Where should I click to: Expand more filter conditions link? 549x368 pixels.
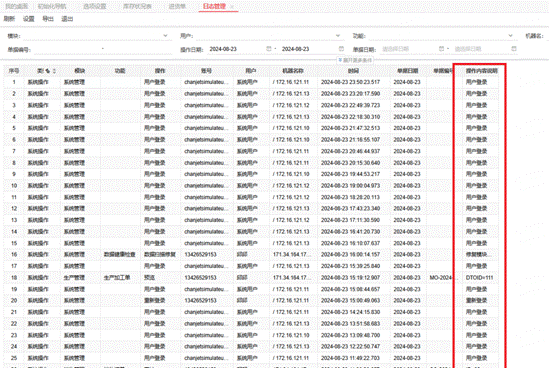pyautogui.click(x=355, y=60)
